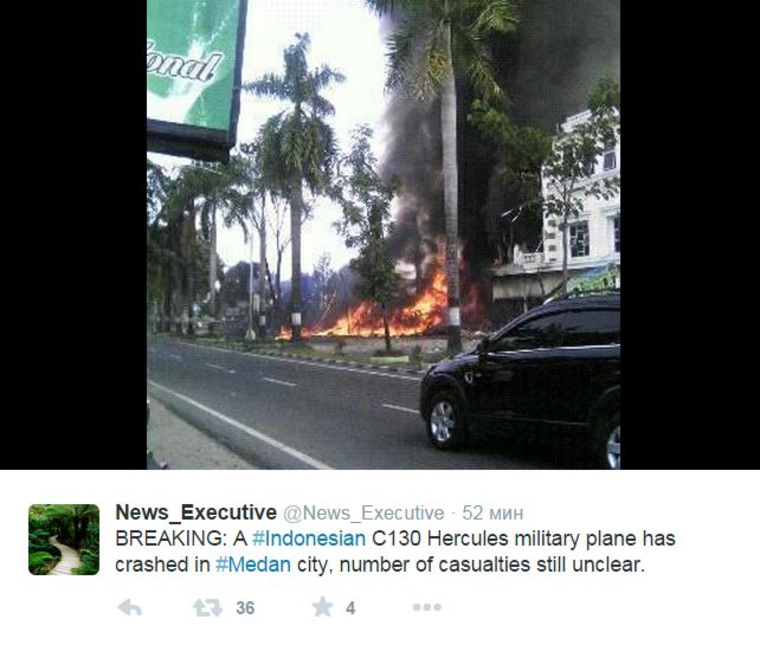This screenshot has width=760, height=645.
Task: Enlarge the burning crash site photo
Action: tap(383, 235)
